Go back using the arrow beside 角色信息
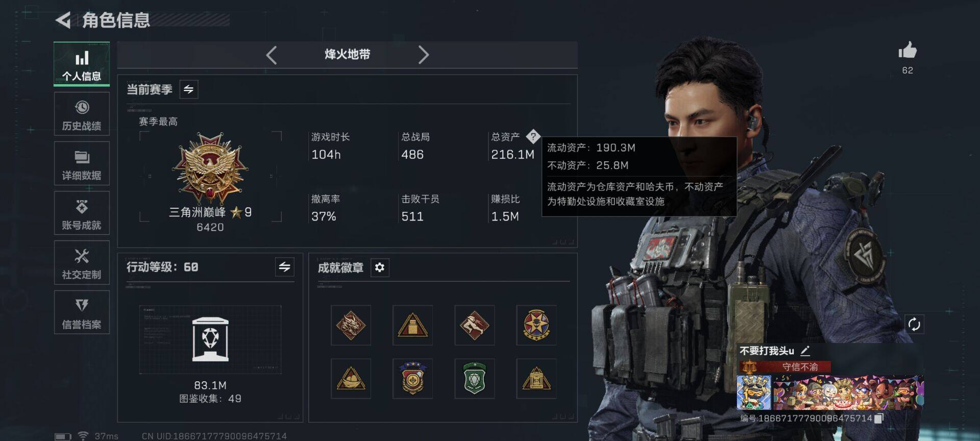Image resolution: width=980 pixels, height=441 pixels. 63,20
